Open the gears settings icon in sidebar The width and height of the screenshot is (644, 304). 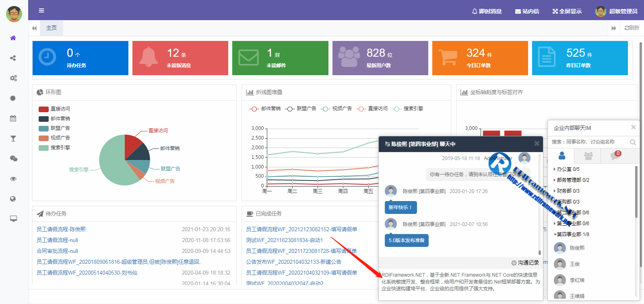click(x=13, y=78)
